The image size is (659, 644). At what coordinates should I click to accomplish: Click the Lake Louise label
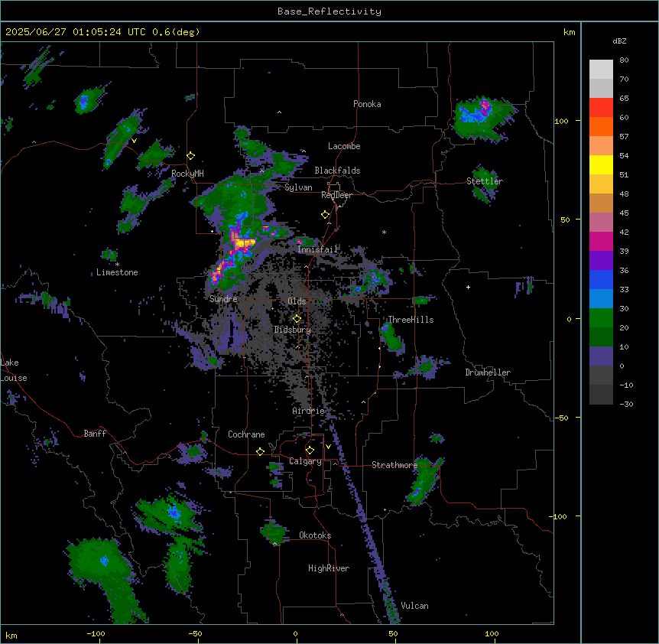pyautogui.click(x=12, y=370)
